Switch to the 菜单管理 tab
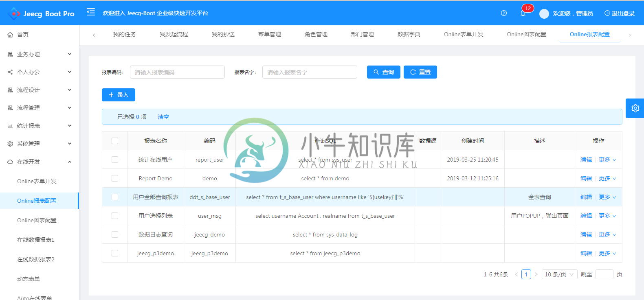Viewport: 644px width, 300px height. (270, 34)
